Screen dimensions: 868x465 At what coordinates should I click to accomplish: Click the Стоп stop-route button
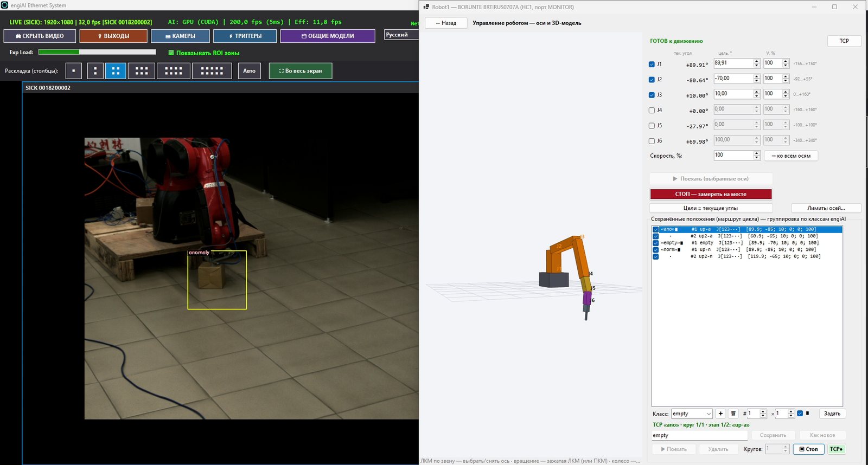point(808,449)
